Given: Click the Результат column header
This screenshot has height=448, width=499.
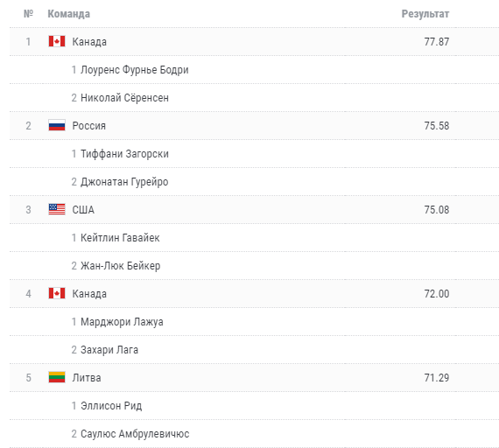Looking at the screenshot, I should 425,14.
